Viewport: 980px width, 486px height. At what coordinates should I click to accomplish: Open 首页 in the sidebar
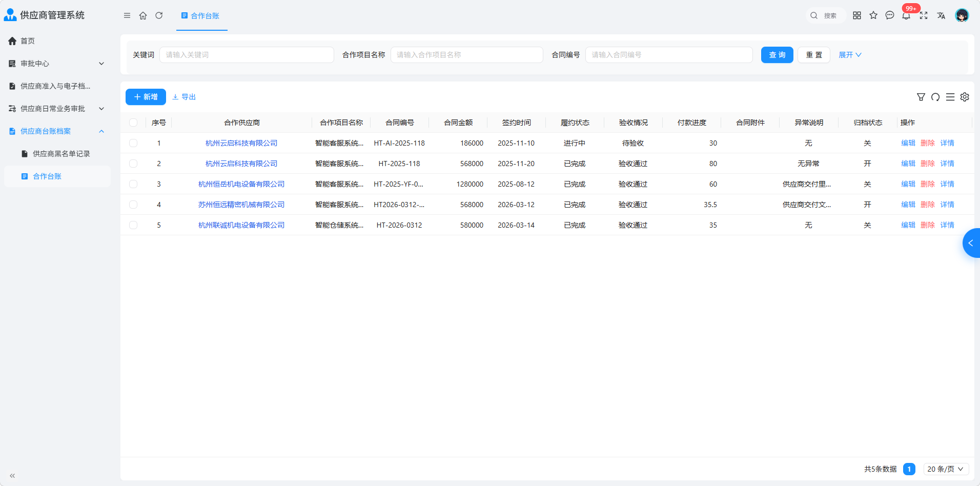tap(57, 41)
